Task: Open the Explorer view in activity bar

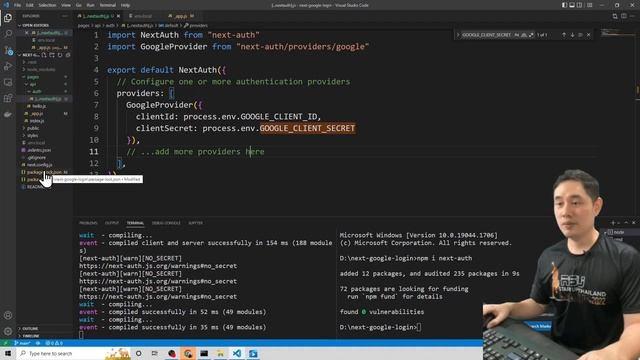Action: (x=8, y=18)
